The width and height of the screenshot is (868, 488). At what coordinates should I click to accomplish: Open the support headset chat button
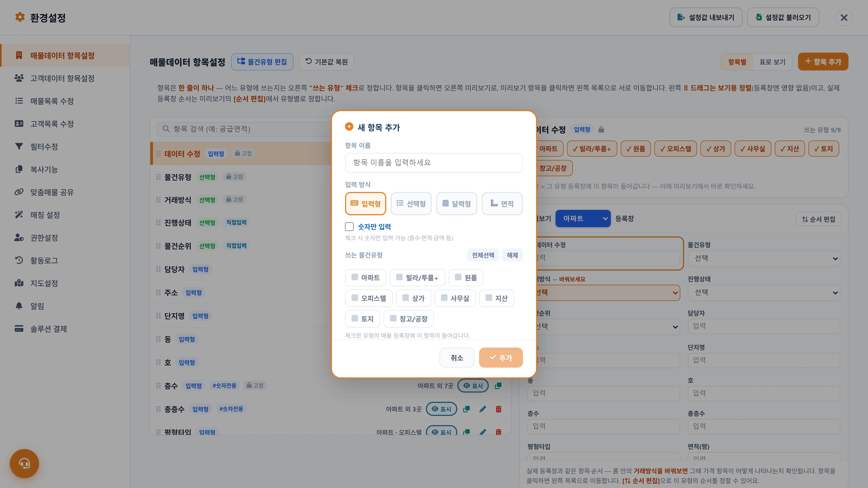click(x=24, y=463)
